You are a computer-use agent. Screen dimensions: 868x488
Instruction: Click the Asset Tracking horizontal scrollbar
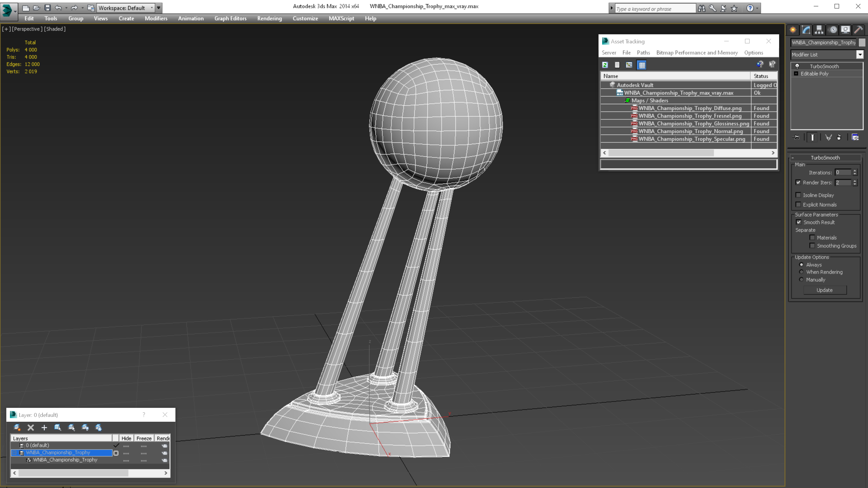(688, 153)
